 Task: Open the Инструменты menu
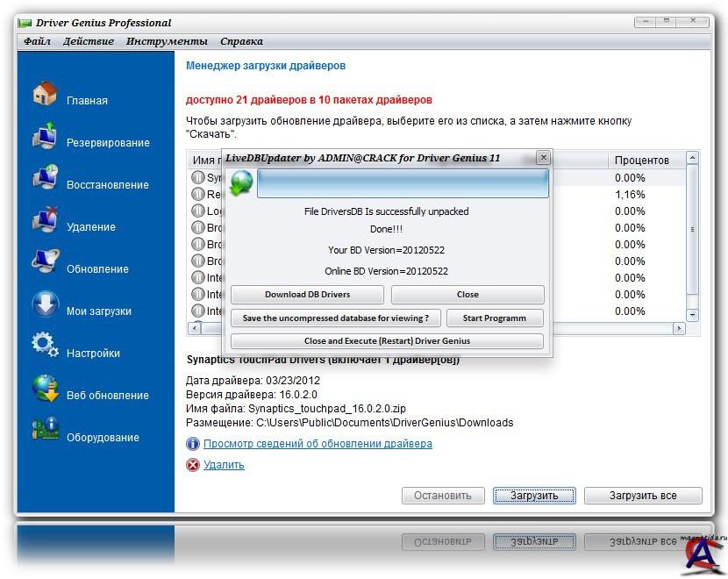167,41
